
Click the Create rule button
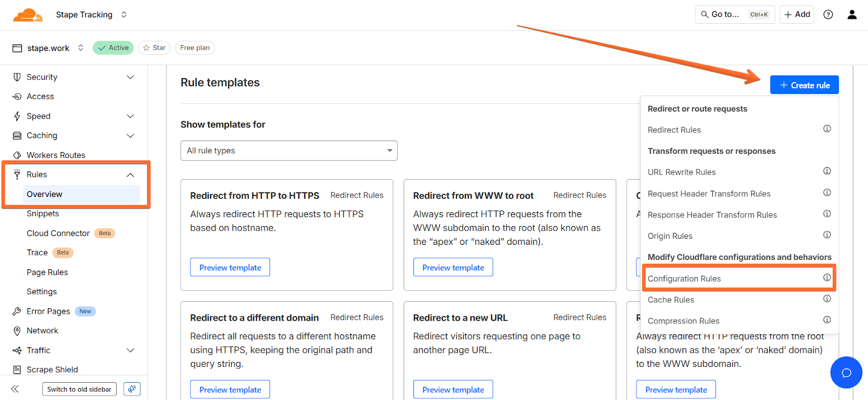[805, 85]
